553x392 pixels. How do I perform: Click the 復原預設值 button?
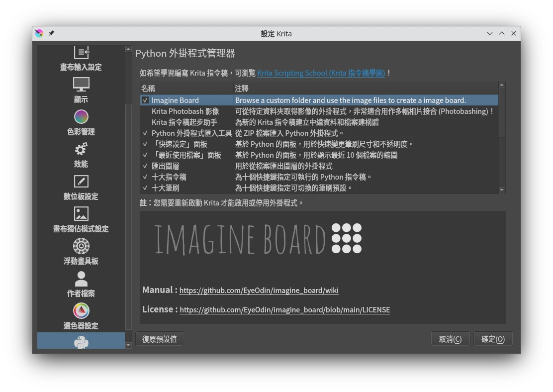pos(160,339)
